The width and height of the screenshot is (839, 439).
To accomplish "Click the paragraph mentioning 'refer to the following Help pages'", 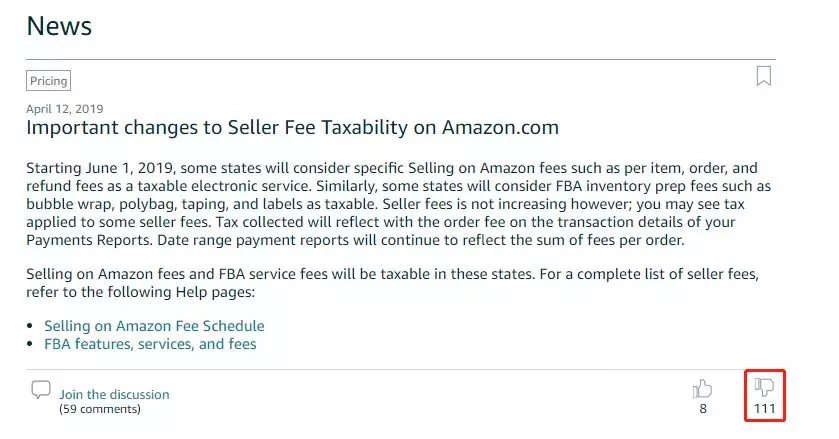I will (x=393, y=283).
